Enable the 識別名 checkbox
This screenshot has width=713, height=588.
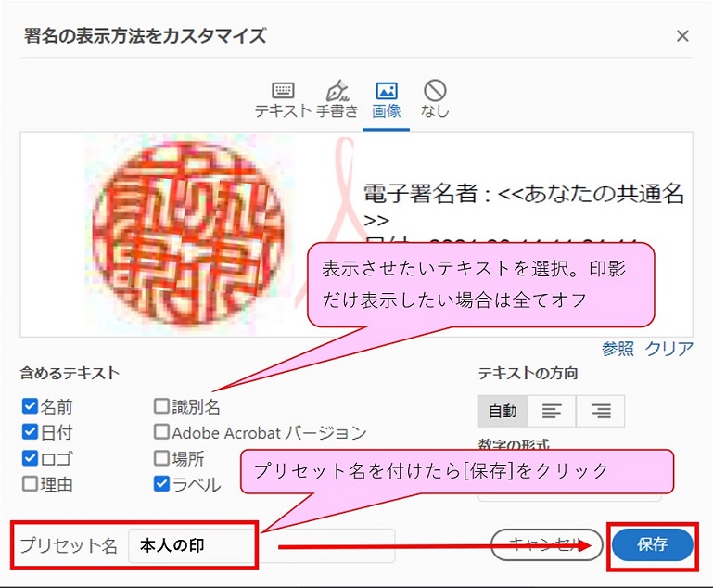[161, 406]
